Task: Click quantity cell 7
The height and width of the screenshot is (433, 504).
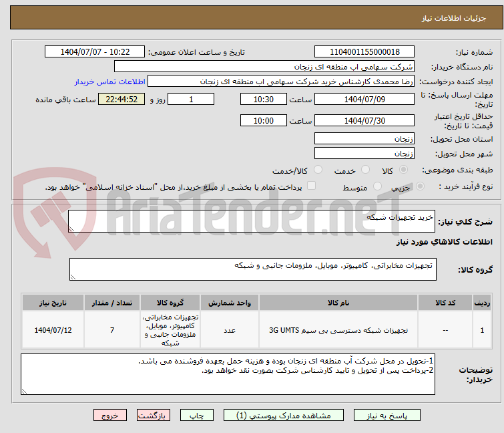Action: pos(112,330)
